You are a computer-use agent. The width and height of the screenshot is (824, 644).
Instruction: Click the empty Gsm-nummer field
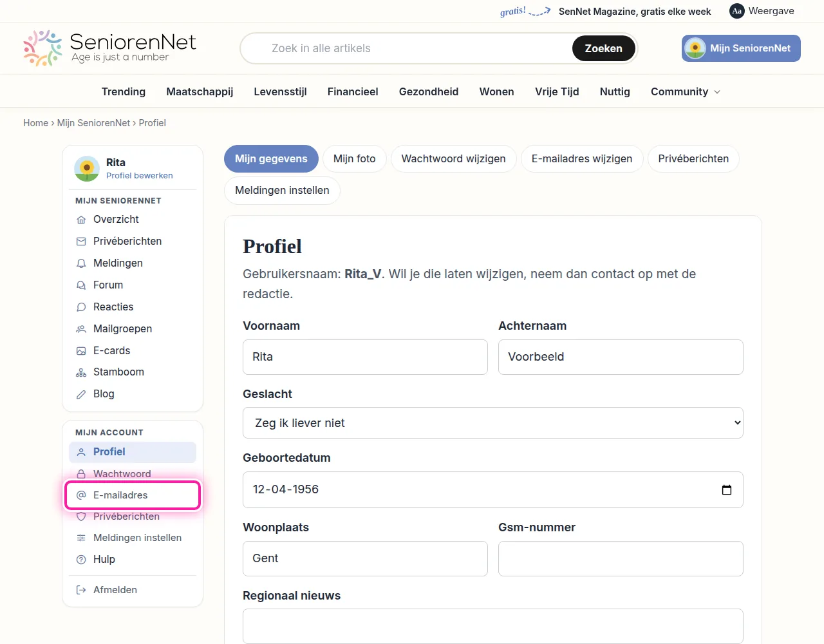coord(621,559)
